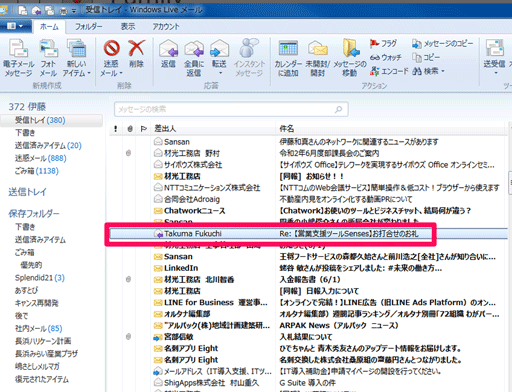Toggle unread/read status
Image resolution: width=512 pixels, height=392 pixels.
318,58
